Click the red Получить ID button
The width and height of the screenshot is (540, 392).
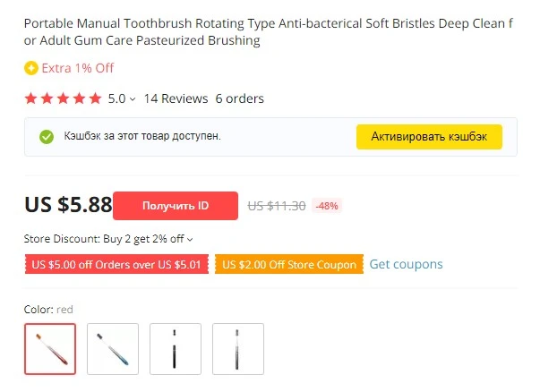176,206
